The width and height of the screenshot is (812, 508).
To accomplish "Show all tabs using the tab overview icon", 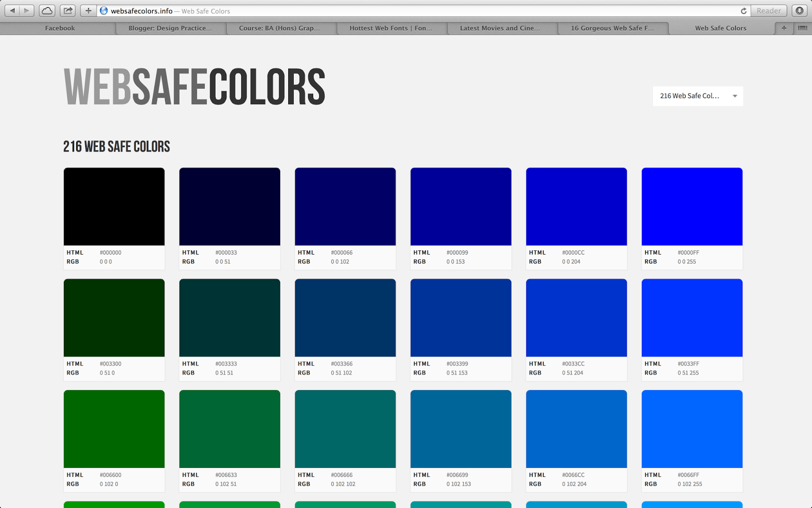I will point(802,28).
